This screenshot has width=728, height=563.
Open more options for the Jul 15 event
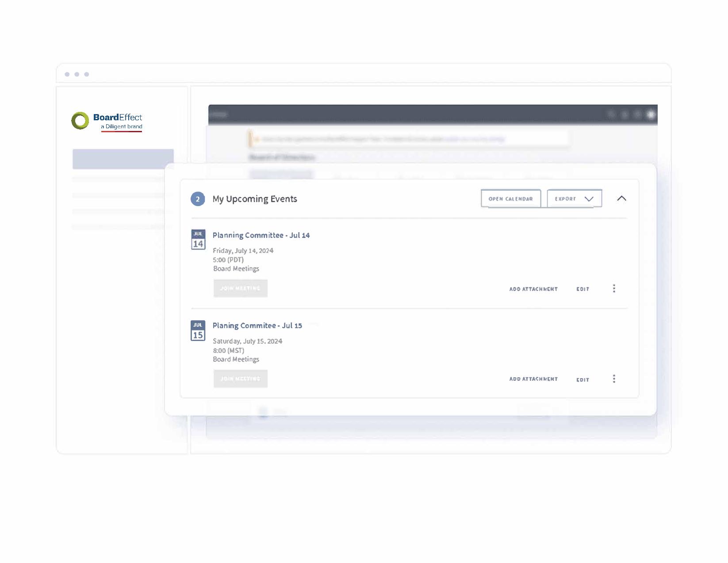pyautogui.click(x=614, y=379)
